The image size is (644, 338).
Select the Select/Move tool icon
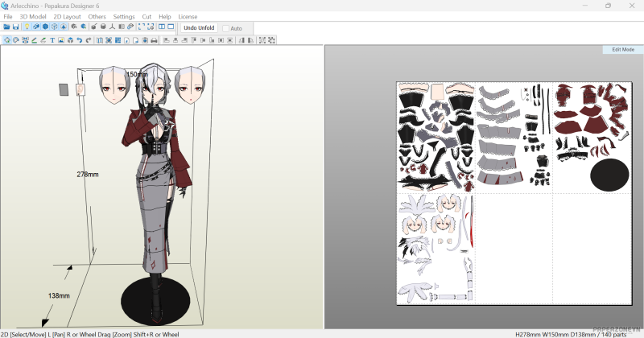(7, 40)
